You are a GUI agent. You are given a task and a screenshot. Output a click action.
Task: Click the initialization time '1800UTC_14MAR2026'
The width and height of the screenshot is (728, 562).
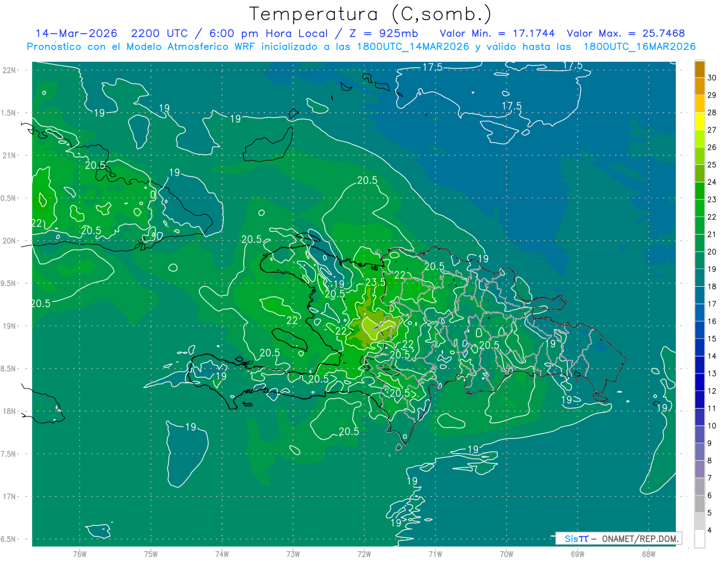point(410,47)
